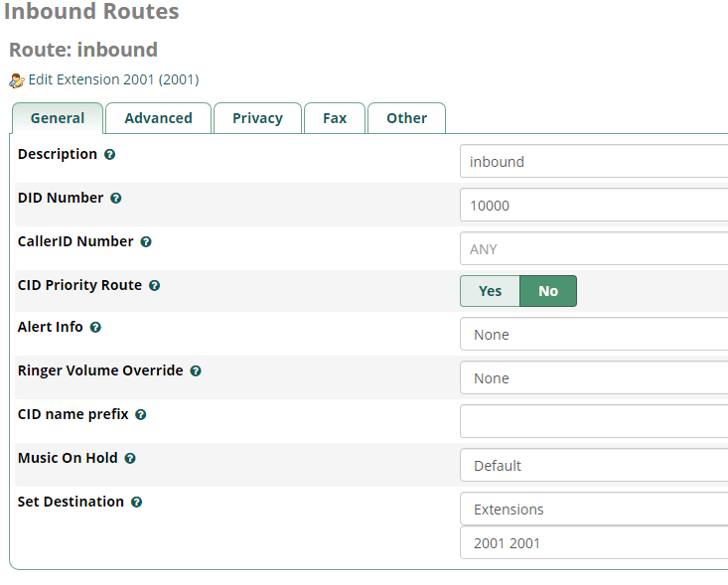Open the Privacy tab
Image resolution: width=728 pixels, height=585 pixels.
pyautogui.click(x=257, y=118)
